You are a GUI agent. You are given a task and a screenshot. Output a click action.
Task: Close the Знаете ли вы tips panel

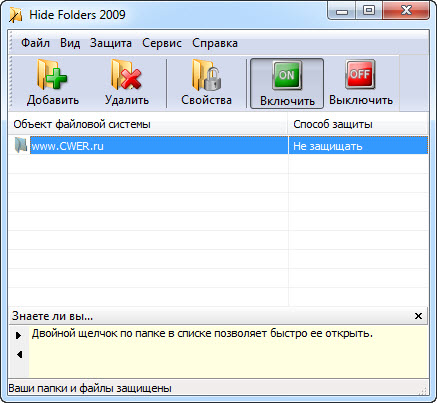point(418,316)
